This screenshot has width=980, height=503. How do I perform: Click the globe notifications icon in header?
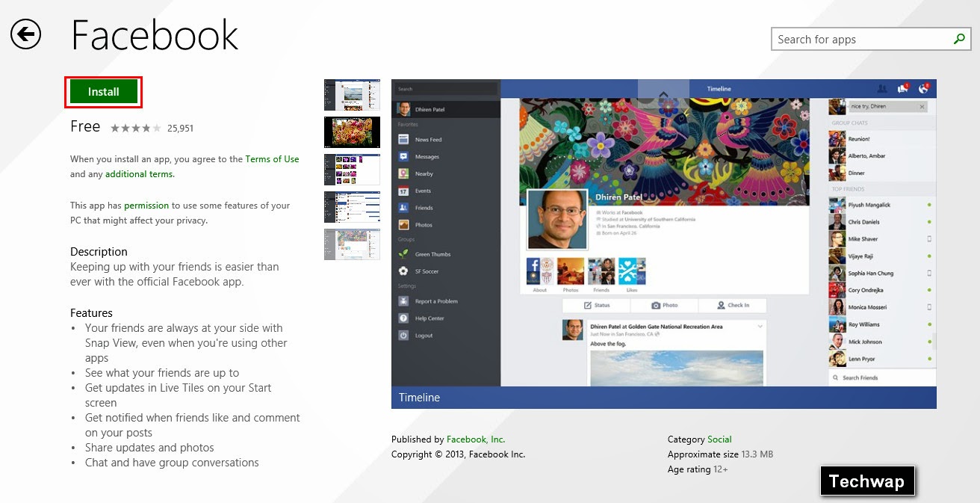pyautogui.click(x=924, y=88)
